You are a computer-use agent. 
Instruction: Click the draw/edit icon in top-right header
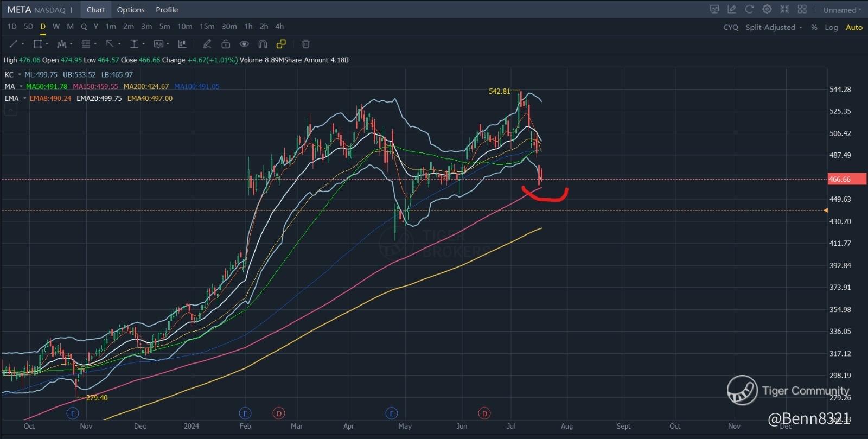coord(732,9)
